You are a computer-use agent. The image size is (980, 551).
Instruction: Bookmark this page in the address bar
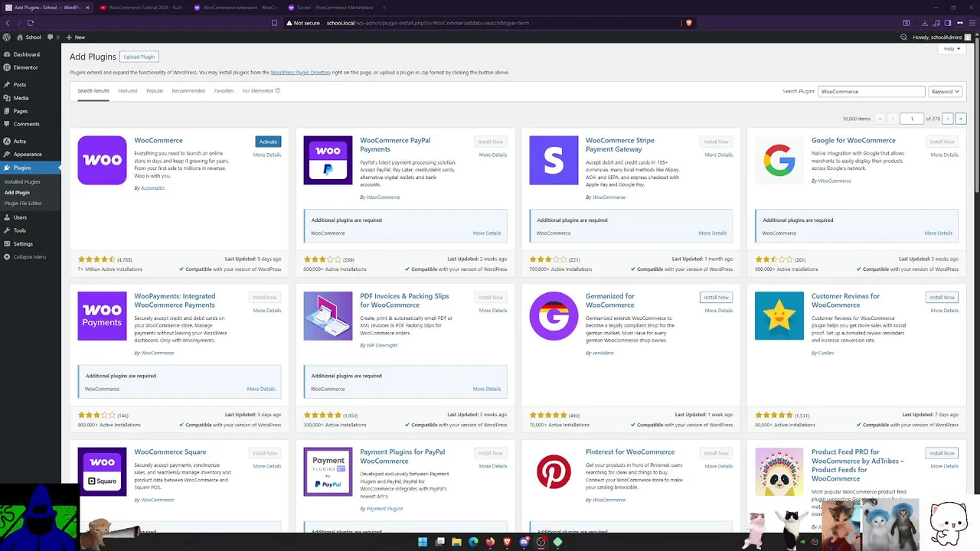[x=274, y=23]
